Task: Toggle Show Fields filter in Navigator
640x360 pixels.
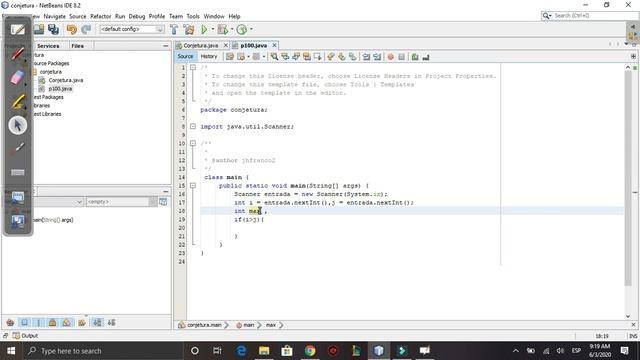Action: click(24, 322)
